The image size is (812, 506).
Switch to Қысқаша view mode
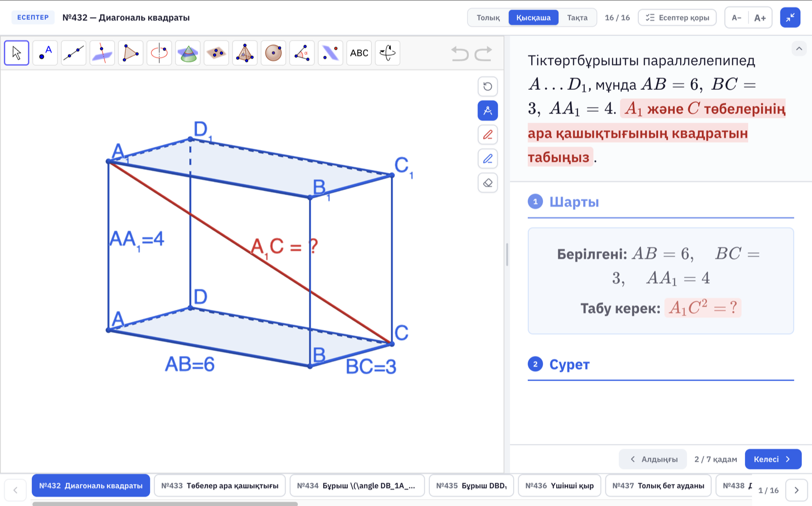(x=533, y=17)
